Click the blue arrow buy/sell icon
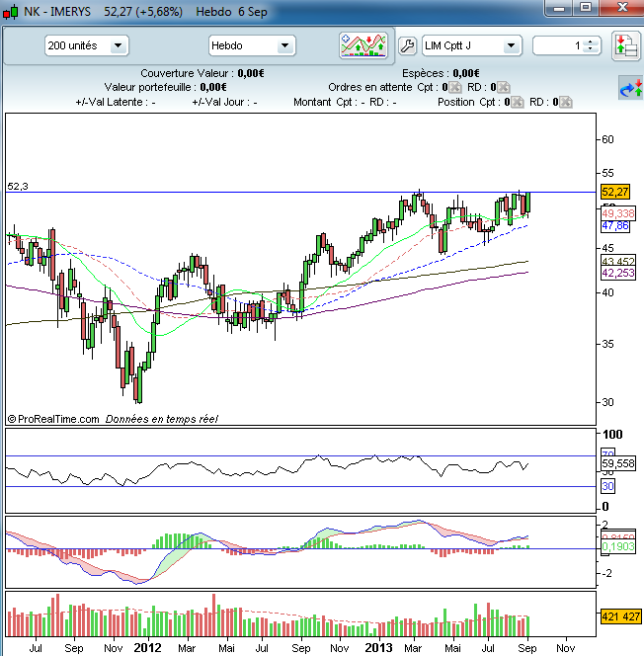The width and height of the screenshot is (644, 656). pyautogui.click(x=630, y=88)
